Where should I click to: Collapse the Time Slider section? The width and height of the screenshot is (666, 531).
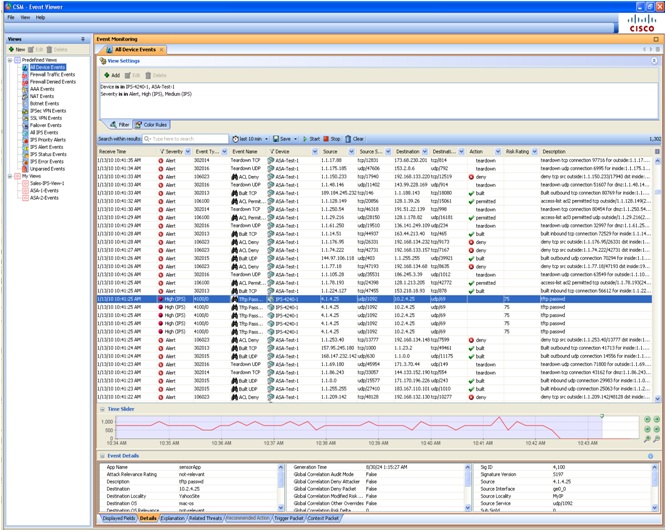(102, 409)
